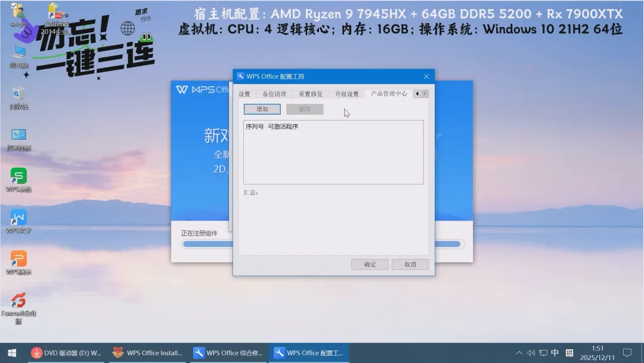The image size is (644, 363).
Task: Open the Windows Start menu
Action: point(12,353)
